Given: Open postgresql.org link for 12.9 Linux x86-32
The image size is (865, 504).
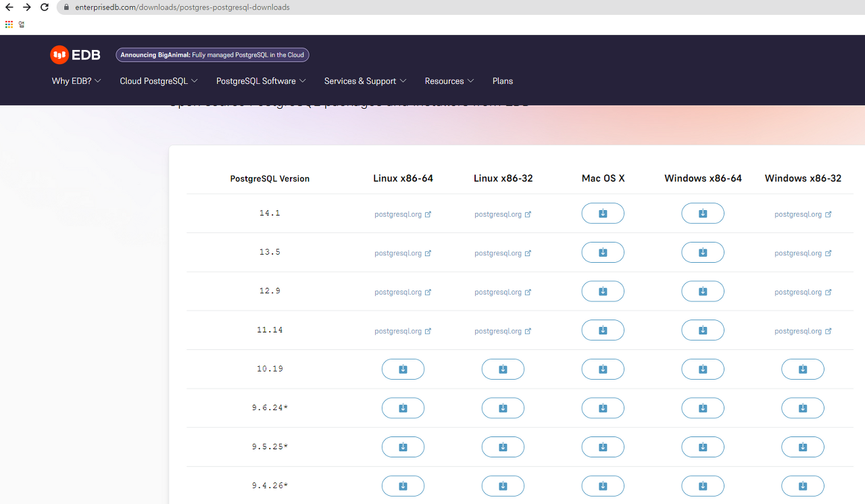Looking at the screenshot, I should pyautogui.click(x=503, y=293).
